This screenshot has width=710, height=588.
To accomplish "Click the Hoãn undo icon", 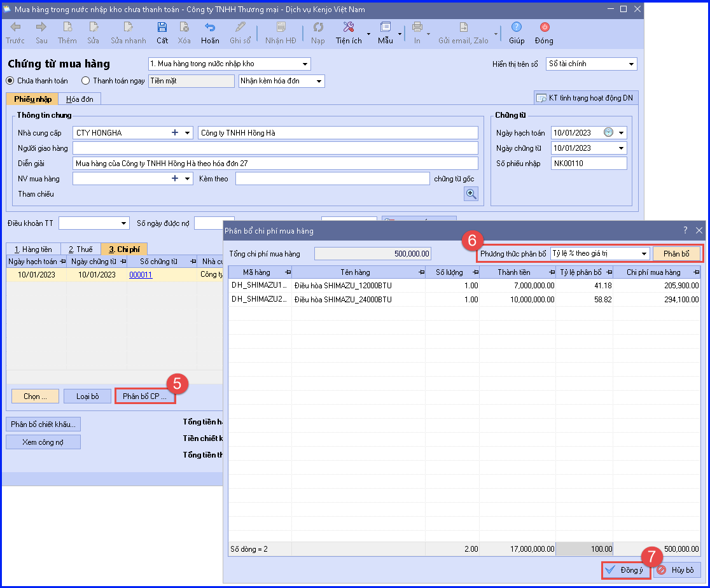I will click(210, 27).
